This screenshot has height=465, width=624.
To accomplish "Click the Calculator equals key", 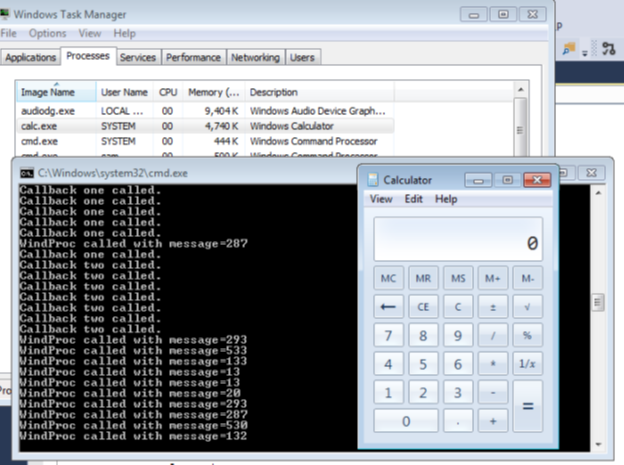I will pos(528,406).
